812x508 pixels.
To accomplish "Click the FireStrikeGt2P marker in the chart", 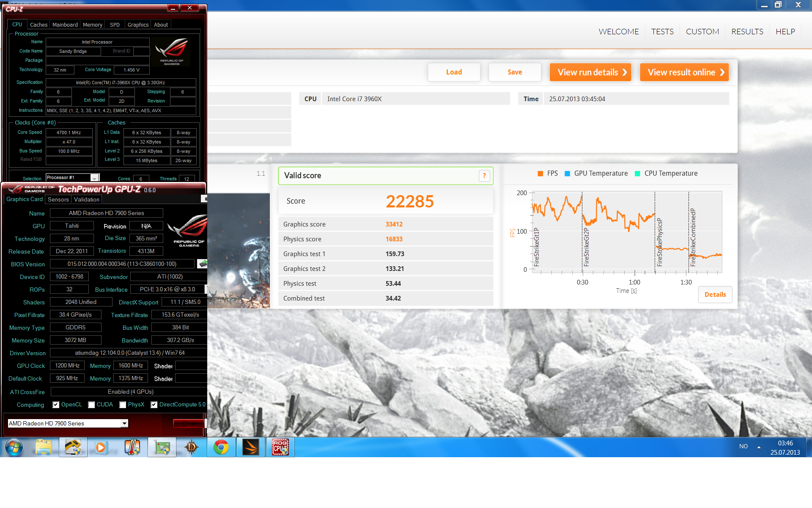I will [x=586, y=247].
